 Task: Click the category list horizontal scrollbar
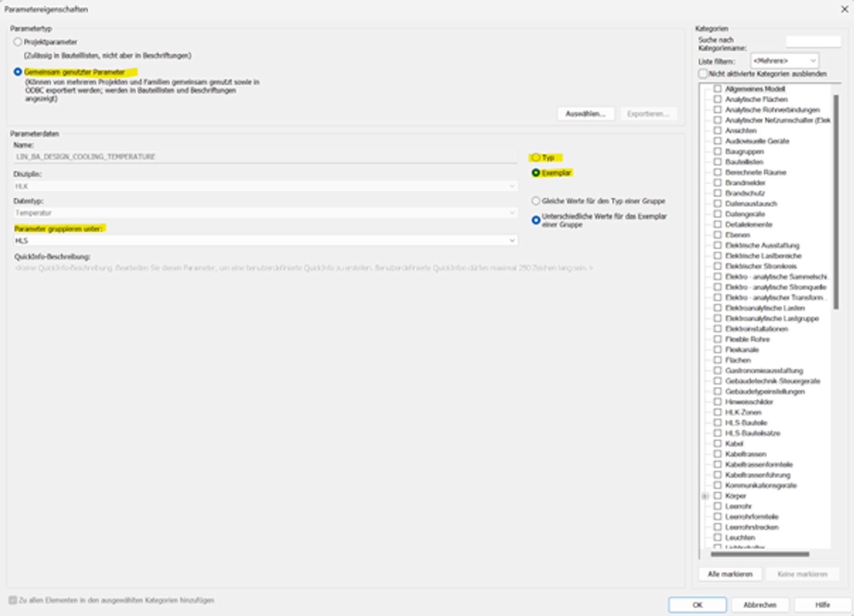[x=760, y=554]
